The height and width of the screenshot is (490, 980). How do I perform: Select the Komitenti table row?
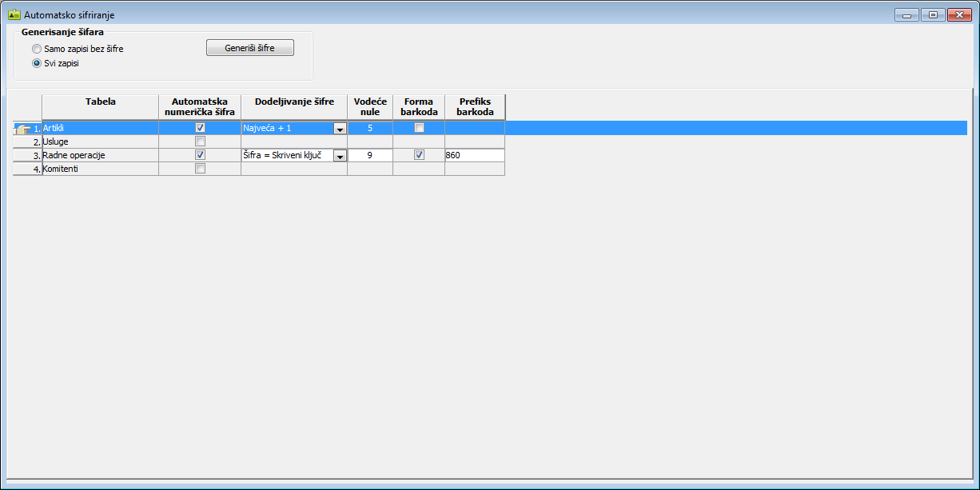click(100, 169)
